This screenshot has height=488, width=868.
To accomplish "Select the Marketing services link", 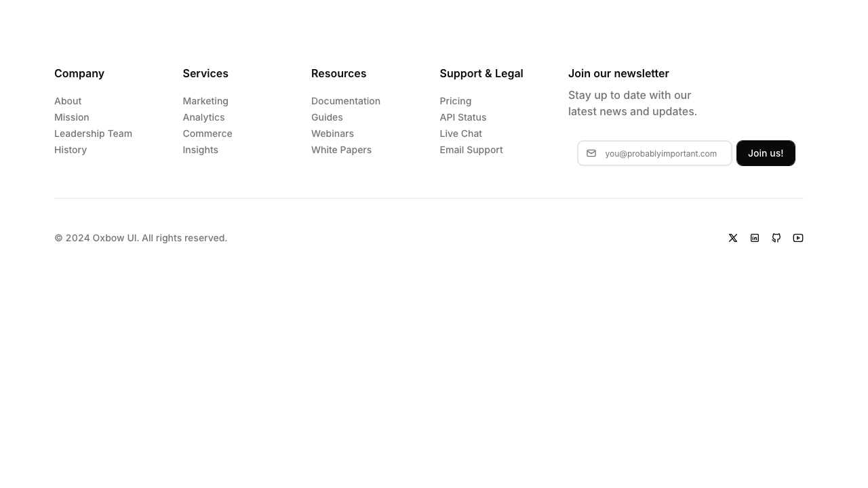I will [205, 101].
